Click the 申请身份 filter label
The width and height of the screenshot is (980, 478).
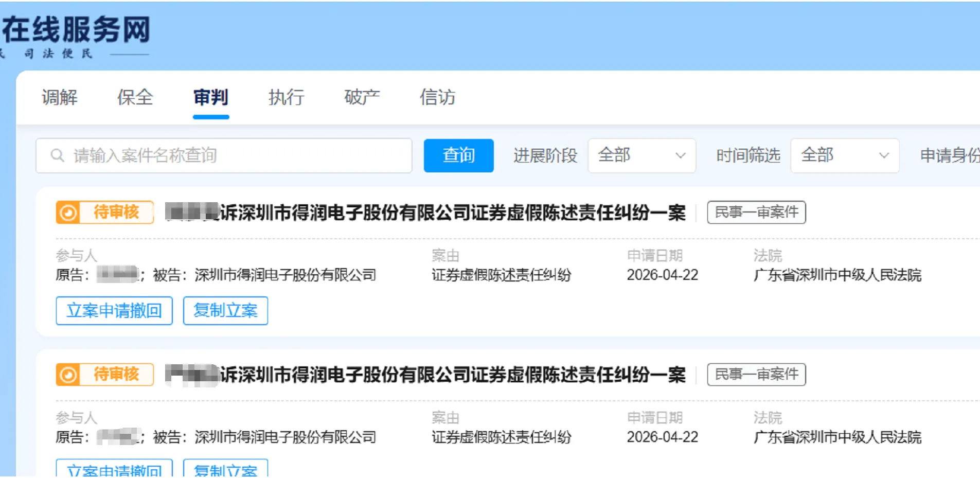pos(950,155)
